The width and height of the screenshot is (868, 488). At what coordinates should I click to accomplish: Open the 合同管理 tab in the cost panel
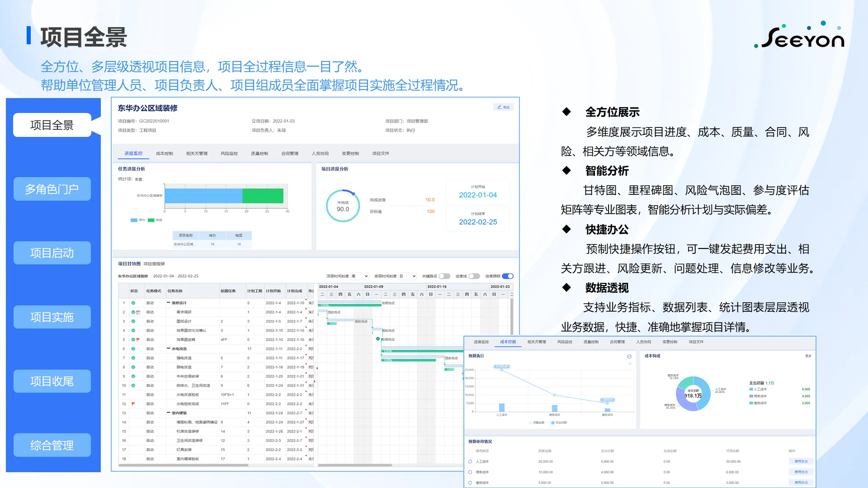tap(617, 342)
